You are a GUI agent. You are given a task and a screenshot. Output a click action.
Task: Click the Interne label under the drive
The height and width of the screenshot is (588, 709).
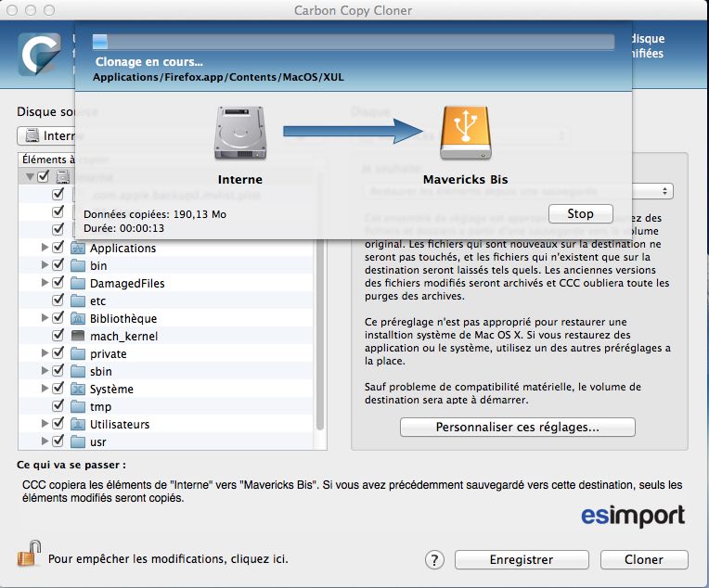pos(240,179)
